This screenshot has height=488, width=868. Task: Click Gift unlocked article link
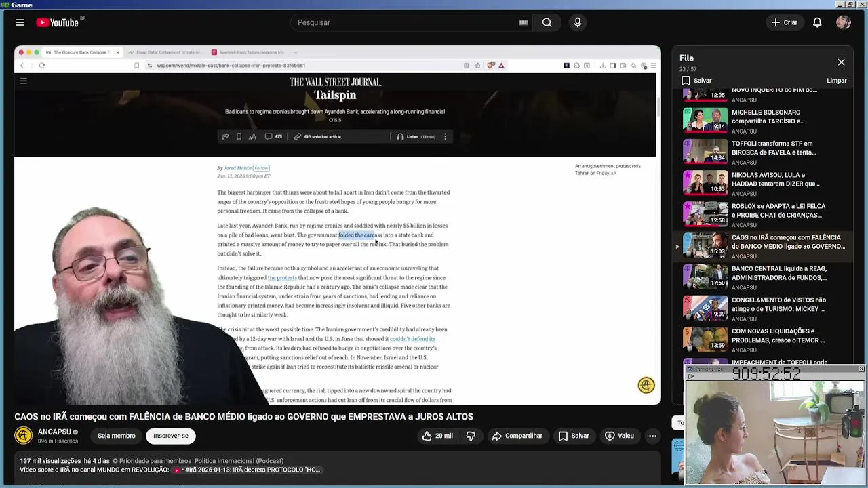coord(317,136)
